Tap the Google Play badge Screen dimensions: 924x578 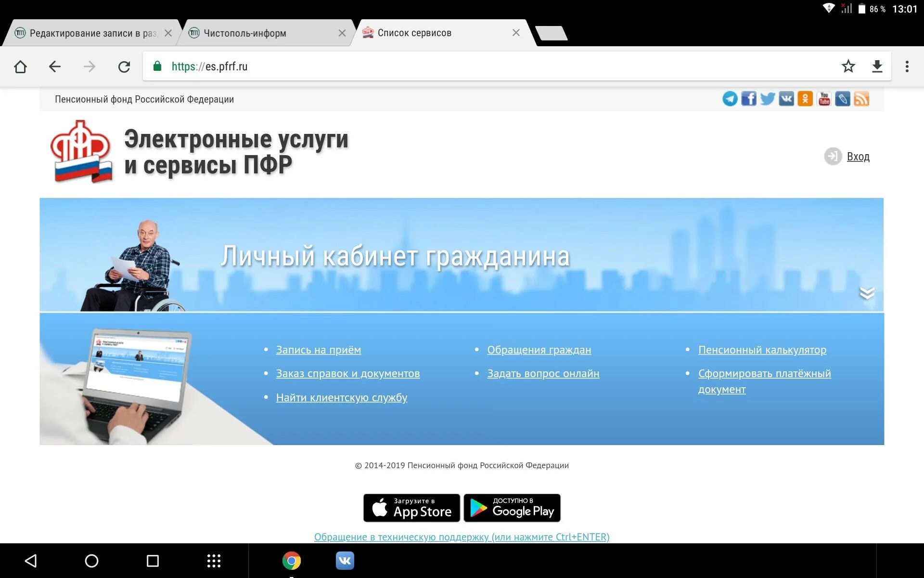[x=512, y=508]
